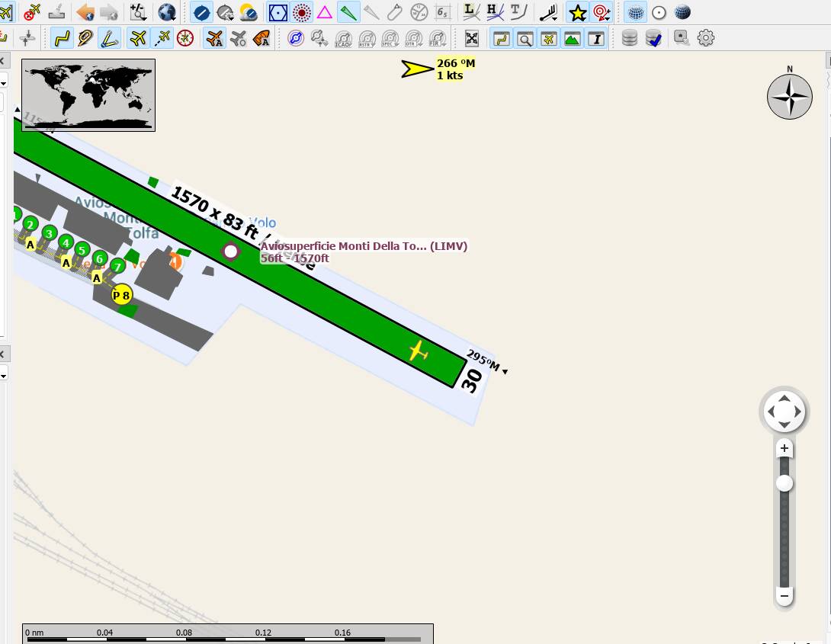Toggle userpoint display with the yellow star icon

pyautogui.click(x=577, y=13)
